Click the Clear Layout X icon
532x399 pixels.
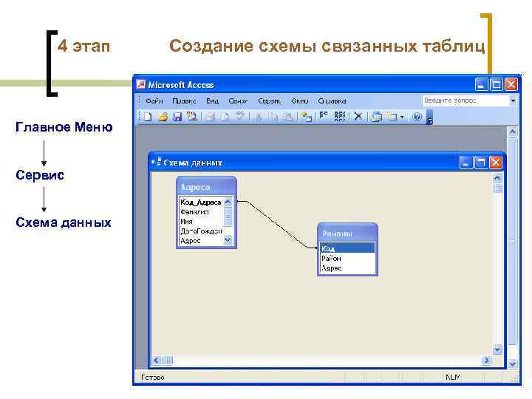point(358,117)
